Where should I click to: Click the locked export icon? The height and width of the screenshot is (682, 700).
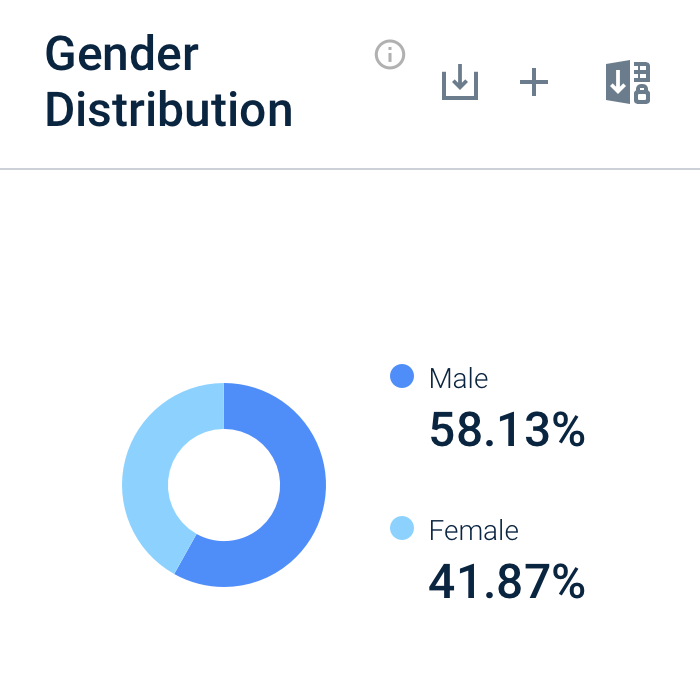point(628,82)
